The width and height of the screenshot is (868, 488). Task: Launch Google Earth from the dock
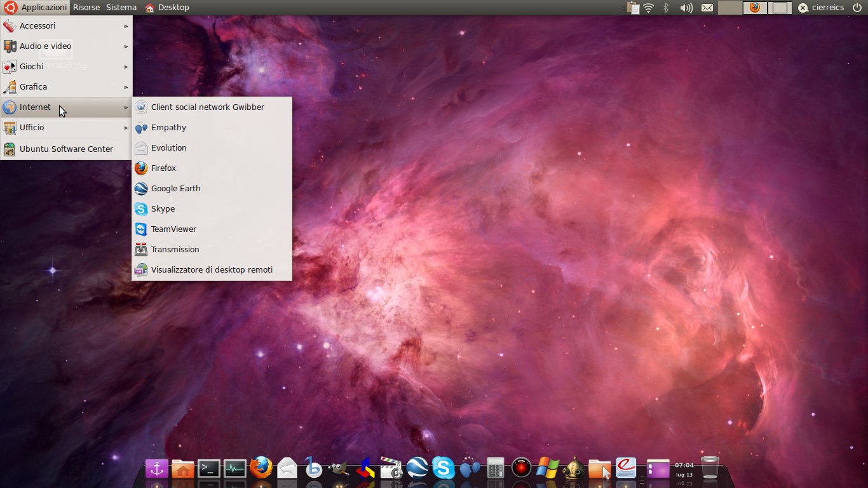pos(417,468)
